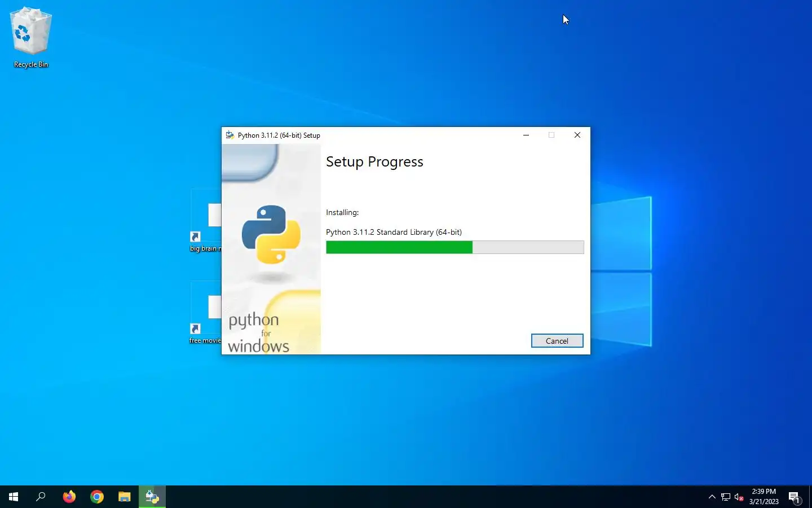Close the Python Setup window

pos(577,135)
